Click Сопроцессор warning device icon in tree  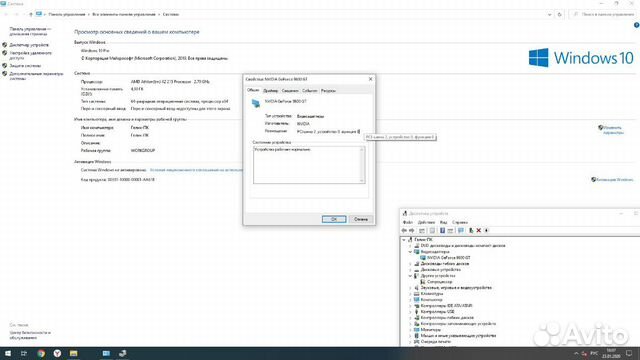(x=423, y=282)
